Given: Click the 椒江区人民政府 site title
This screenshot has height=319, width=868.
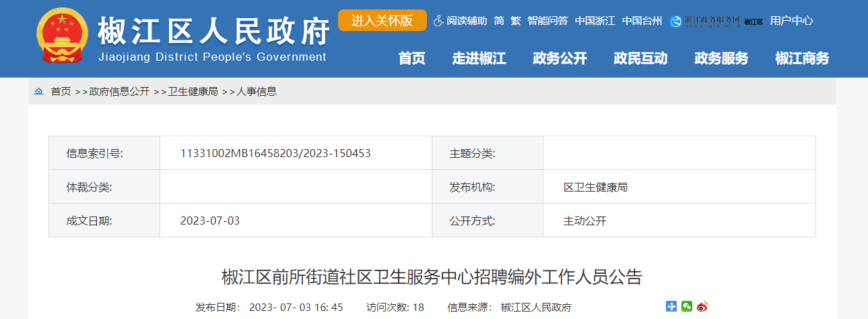Looking at the screenshot, I should [214, 30].
